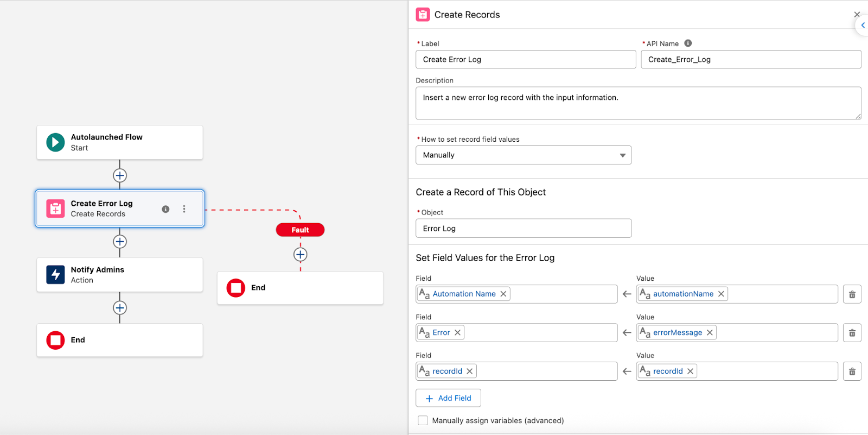Delete the Automation Name field row

(x=852, y=294)
